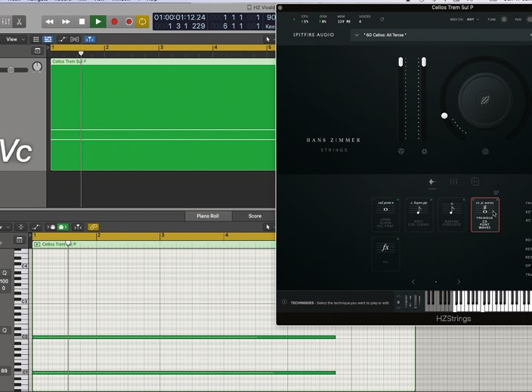Image resolution: width=532 pixels, height=392 pixels.
Task: Open the Techniques star tab
Action: [431, 182]
